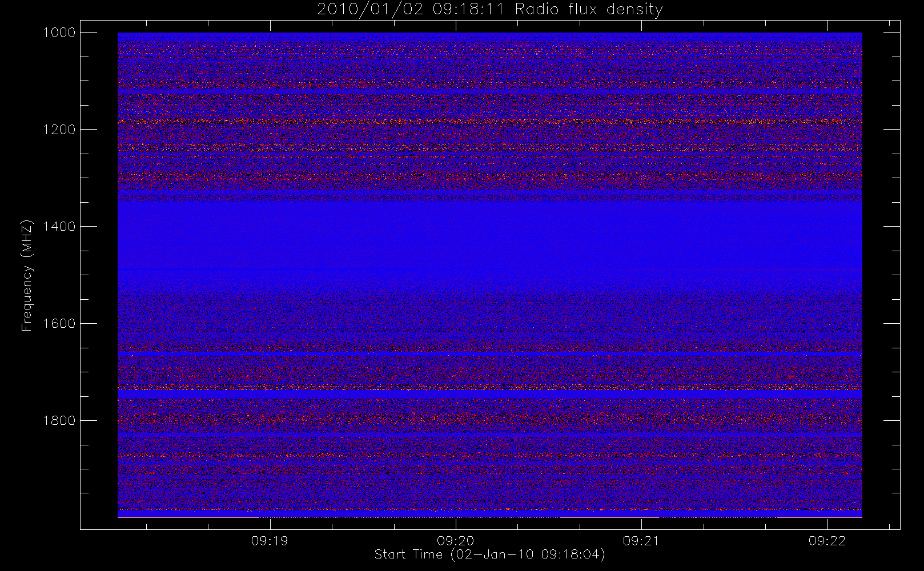
Task: Click the 09:22 time tick label
Action: tap(827, 541)
